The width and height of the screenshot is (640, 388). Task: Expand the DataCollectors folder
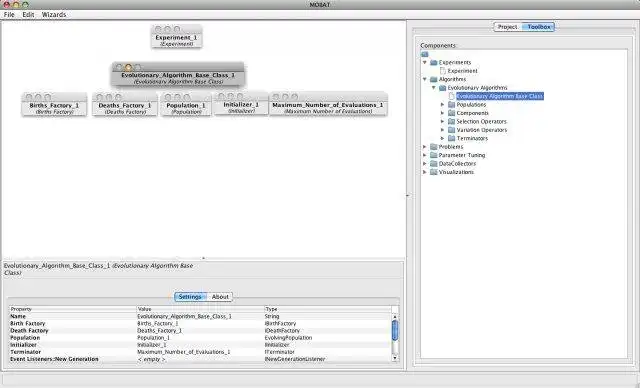424,163
